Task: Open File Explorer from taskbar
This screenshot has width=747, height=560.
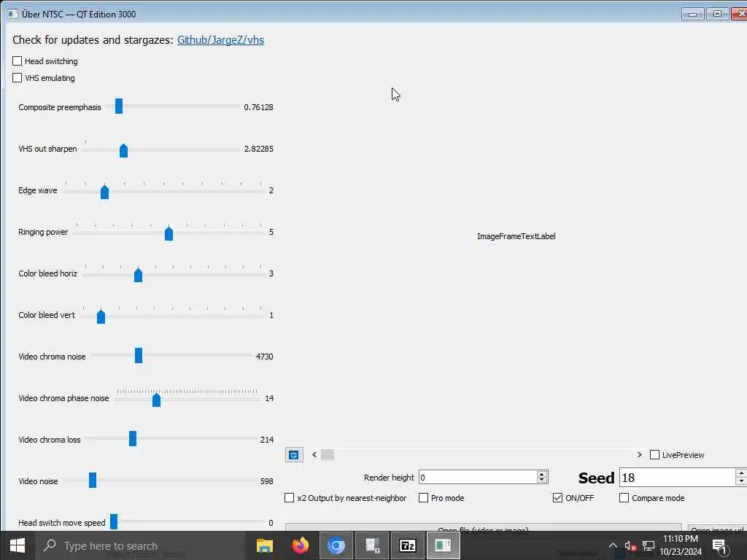Action: (264, 545)
